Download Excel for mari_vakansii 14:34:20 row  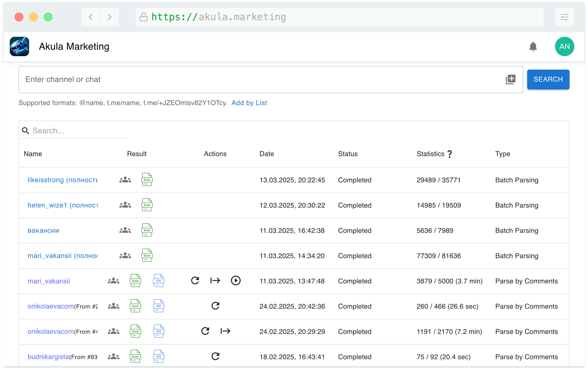pos(147,255)
